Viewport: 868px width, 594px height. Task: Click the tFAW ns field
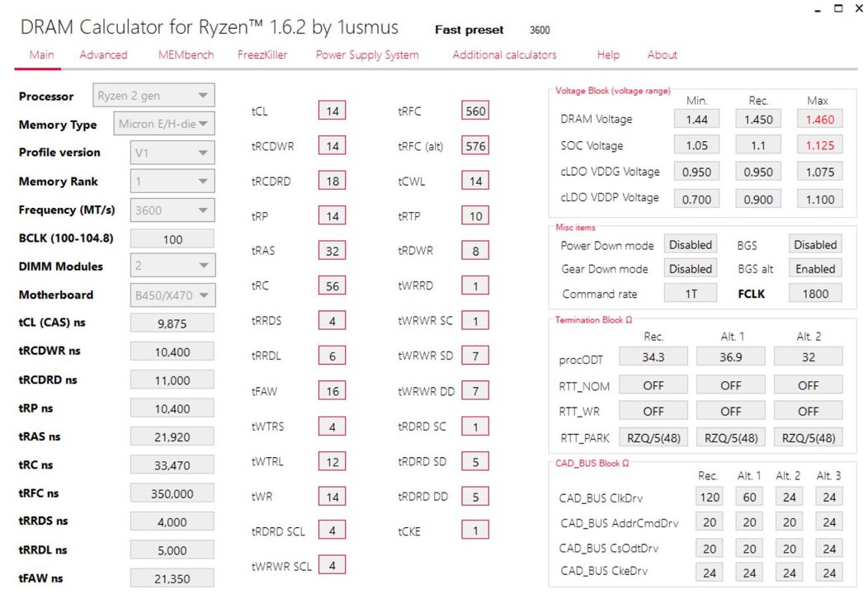point(172,578)
